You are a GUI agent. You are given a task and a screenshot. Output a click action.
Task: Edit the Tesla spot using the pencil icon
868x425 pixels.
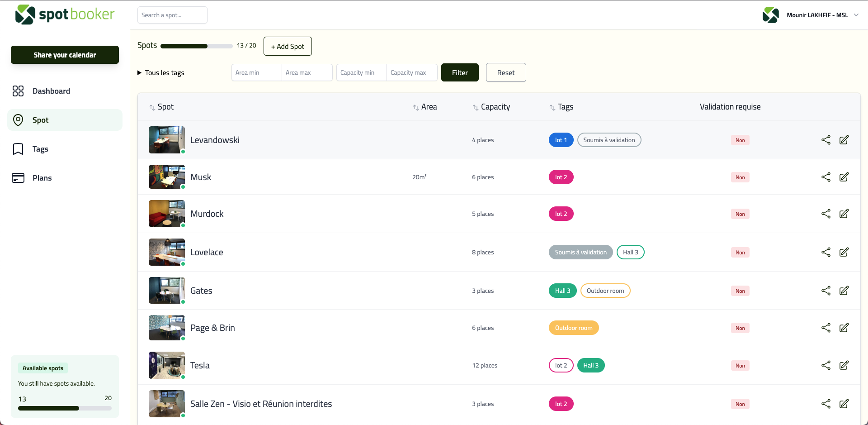click(844, 365)
